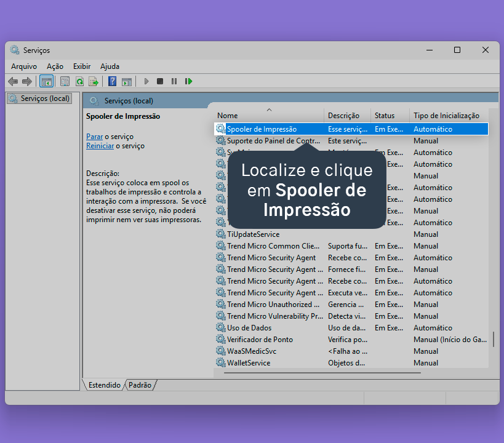Restart service with the restart icon
Image resolution: width=504 pixels, height=443 pixels.
(x=188, y=81)
